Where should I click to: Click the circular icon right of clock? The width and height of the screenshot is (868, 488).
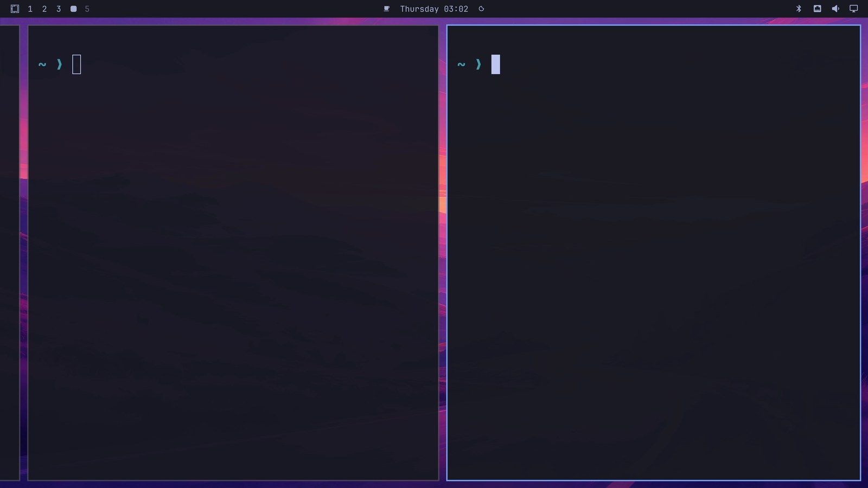tap(481, 9)
